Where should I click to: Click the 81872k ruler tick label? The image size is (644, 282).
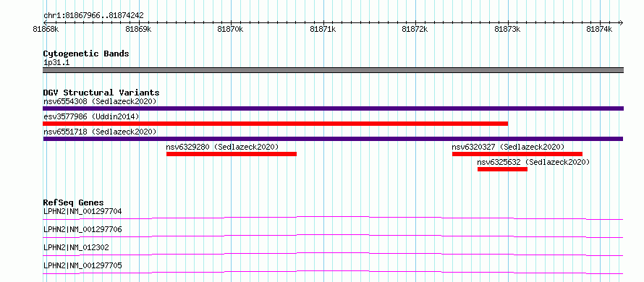(415, 30)
